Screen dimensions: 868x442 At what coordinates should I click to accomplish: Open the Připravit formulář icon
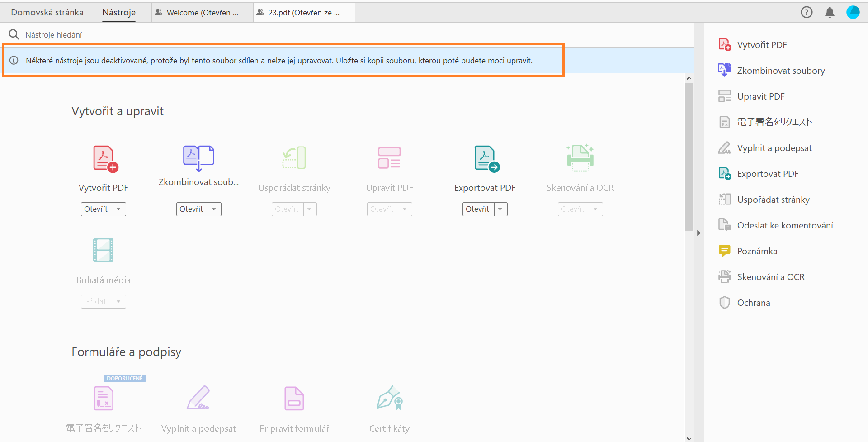click(x=294, y=398)
